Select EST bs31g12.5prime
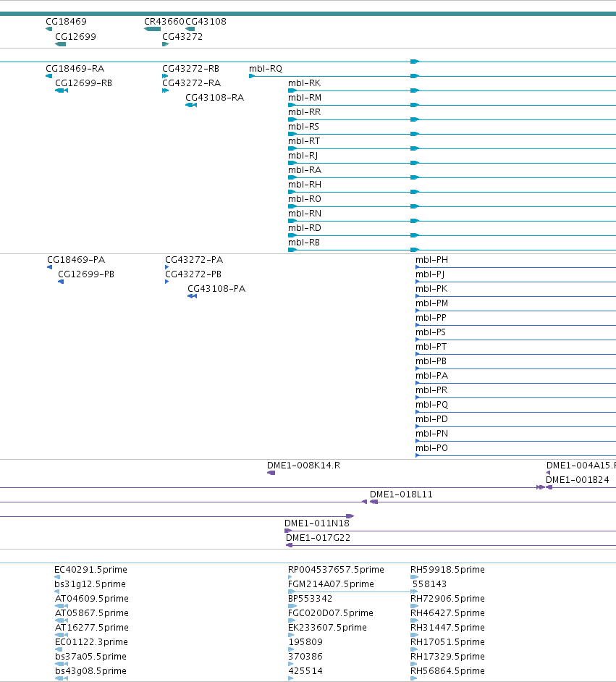The width and height of the screenshot is (616, 682). 90,584
